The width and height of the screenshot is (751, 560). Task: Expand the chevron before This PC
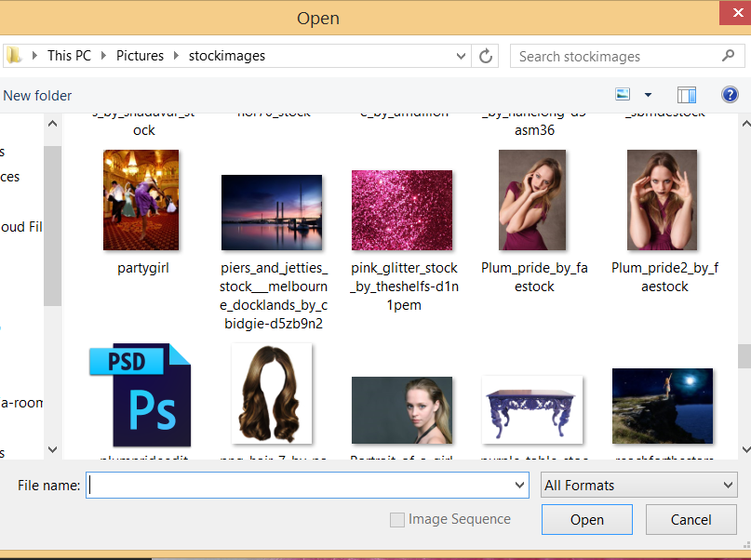(34, 56)
